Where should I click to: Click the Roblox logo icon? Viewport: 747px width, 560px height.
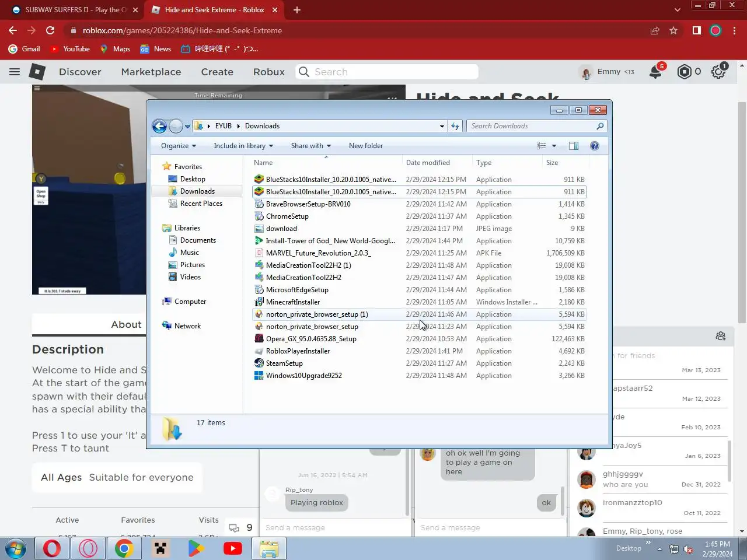(x=37, y=72)
